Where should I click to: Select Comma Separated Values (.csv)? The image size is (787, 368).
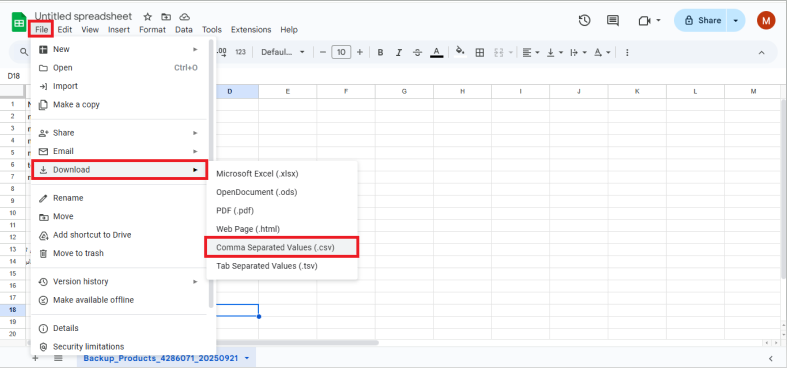point(282,248)
